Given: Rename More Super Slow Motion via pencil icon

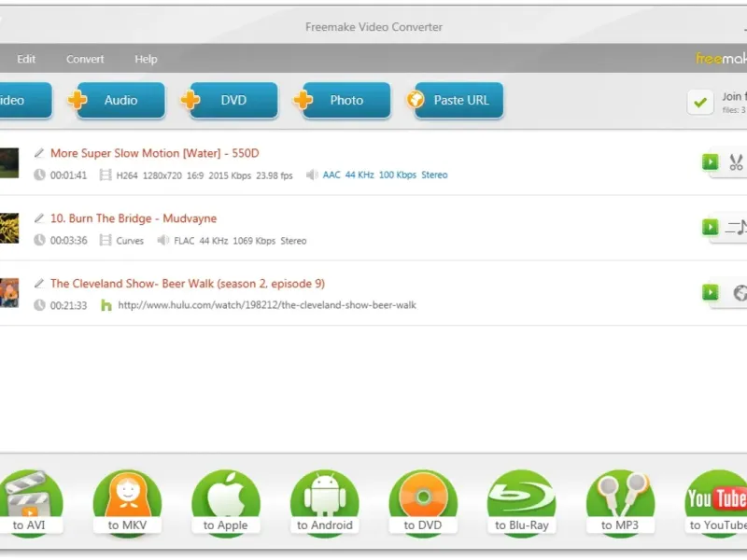Looking at the screenshot, I should tap(39, 153).
